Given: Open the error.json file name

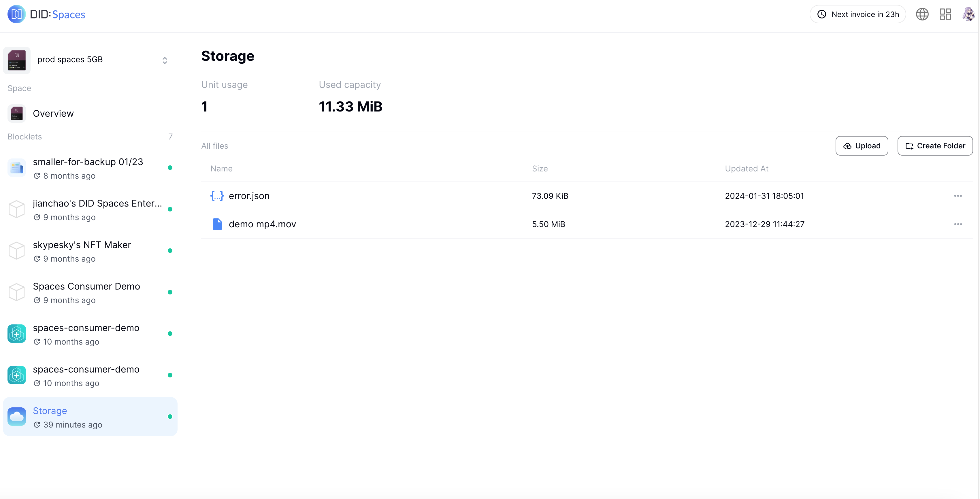Looking at the screenshot, I should coord(249,196).
